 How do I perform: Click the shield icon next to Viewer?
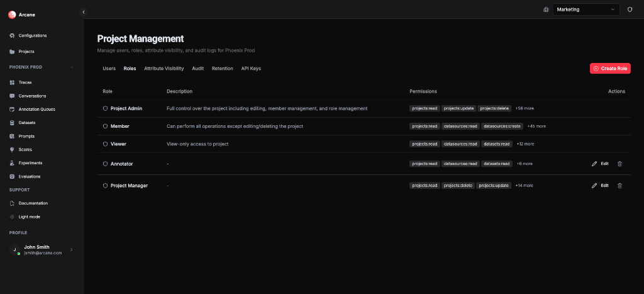click(x=105, y=144)
